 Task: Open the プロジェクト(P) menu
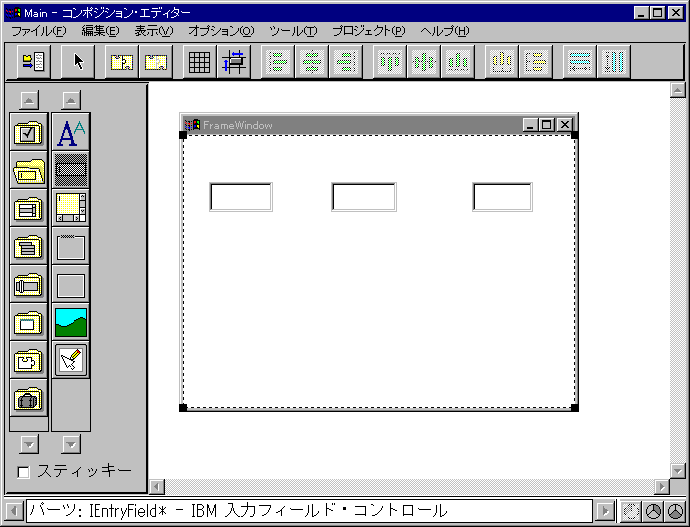point(369,31)
